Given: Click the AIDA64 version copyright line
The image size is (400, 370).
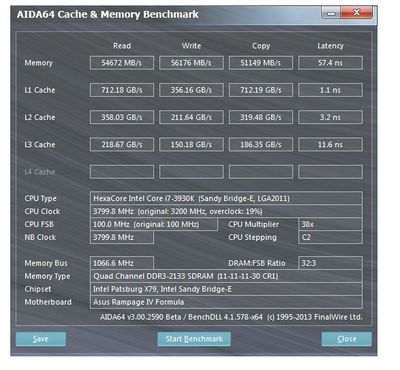Looking at the screenshot, I should 231,317.
